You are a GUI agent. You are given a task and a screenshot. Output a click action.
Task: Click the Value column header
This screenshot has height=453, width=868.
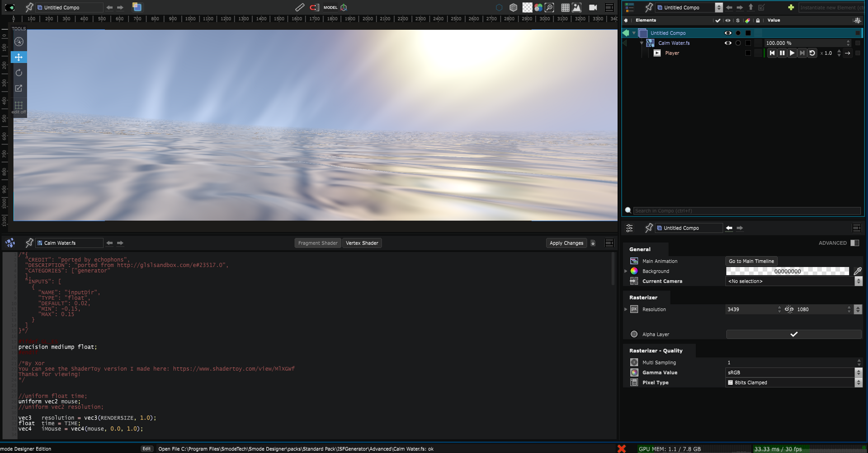tap(774, 20)
